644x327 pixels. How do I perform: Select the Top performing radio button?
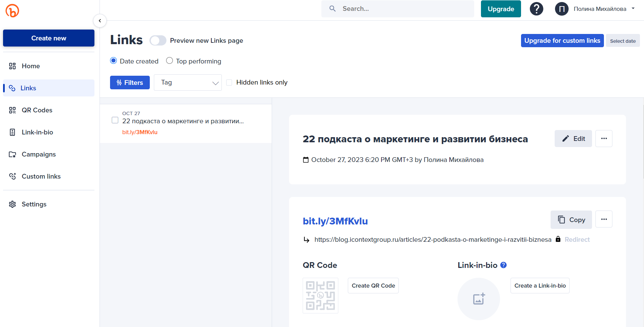pos(169,61)
